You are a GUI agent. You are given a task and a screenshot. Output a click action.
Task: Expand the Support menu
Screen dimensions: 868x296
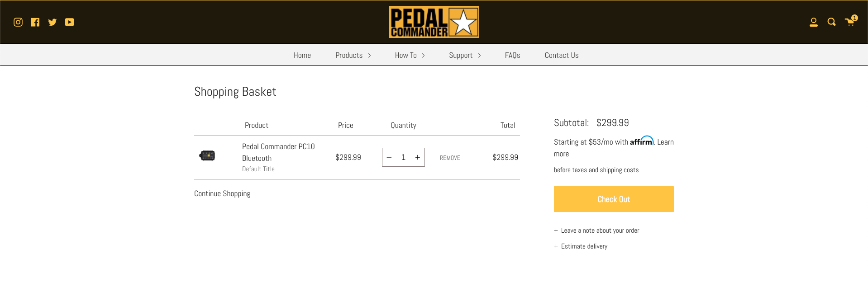(465, 55)
